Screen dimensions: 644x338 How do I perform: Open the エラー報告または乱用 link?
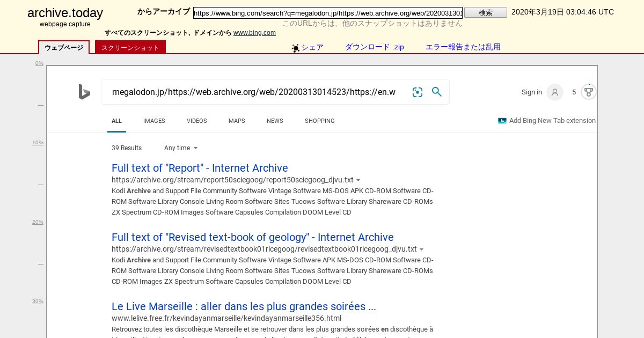tap(463, 47)
